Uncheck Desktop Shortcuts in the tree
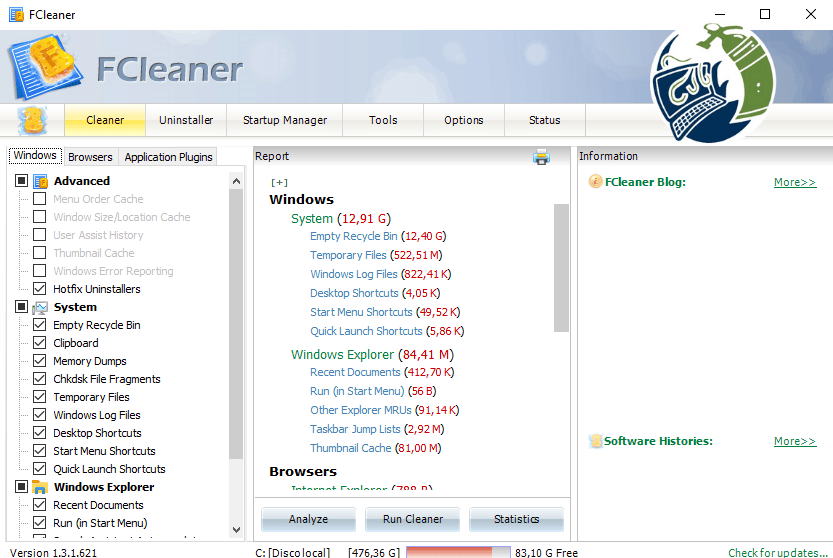 pos(39,433)
